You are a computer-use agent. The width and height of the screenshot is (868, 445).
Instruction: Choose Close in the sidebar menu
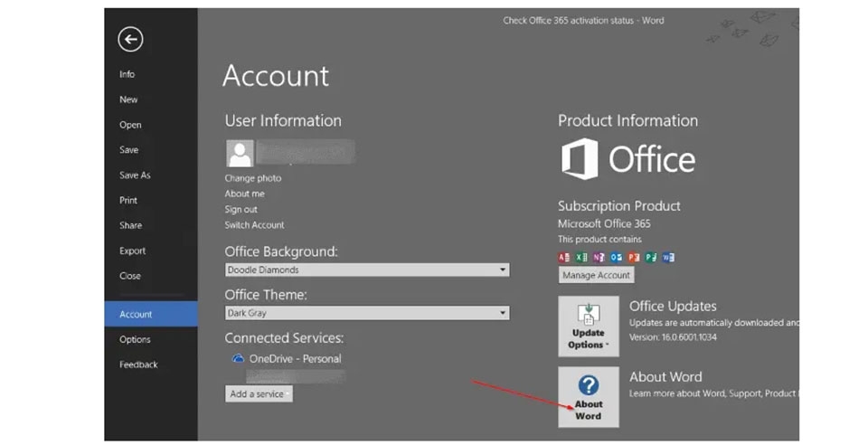(130, 276)
